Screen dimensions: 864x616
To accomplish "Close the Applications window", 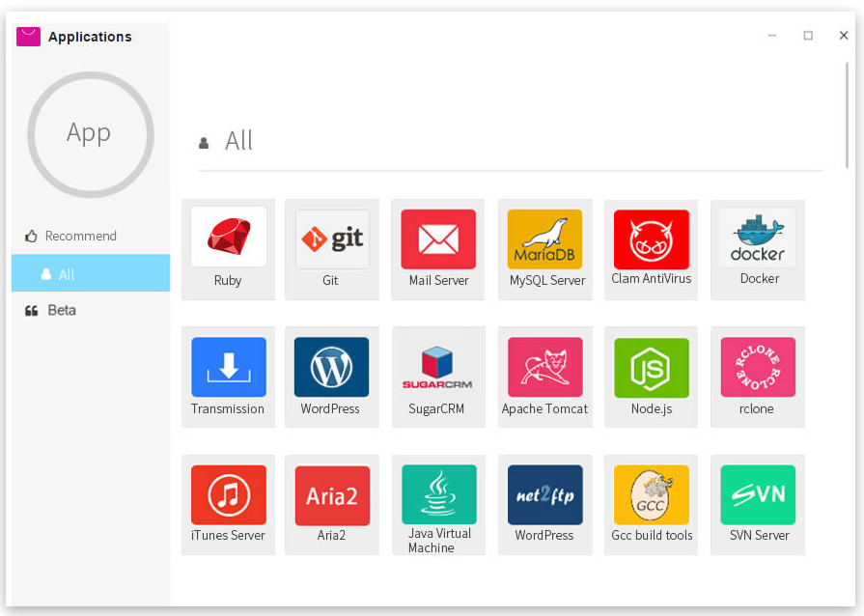I will (844, 36).
